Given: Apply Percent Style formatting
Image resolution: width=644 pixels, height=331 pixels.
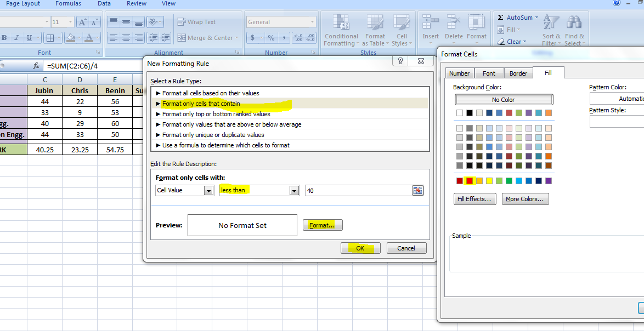Looking at the screenshot, I should (271, 38).
